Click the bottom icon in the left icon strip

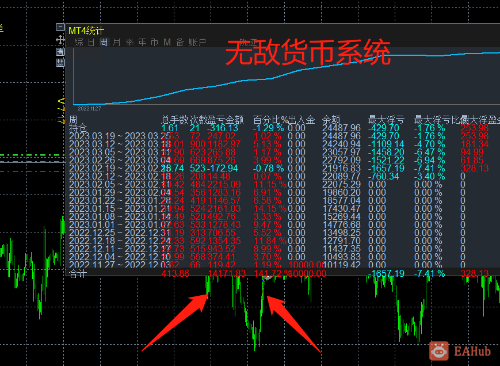tap(60, 63)
